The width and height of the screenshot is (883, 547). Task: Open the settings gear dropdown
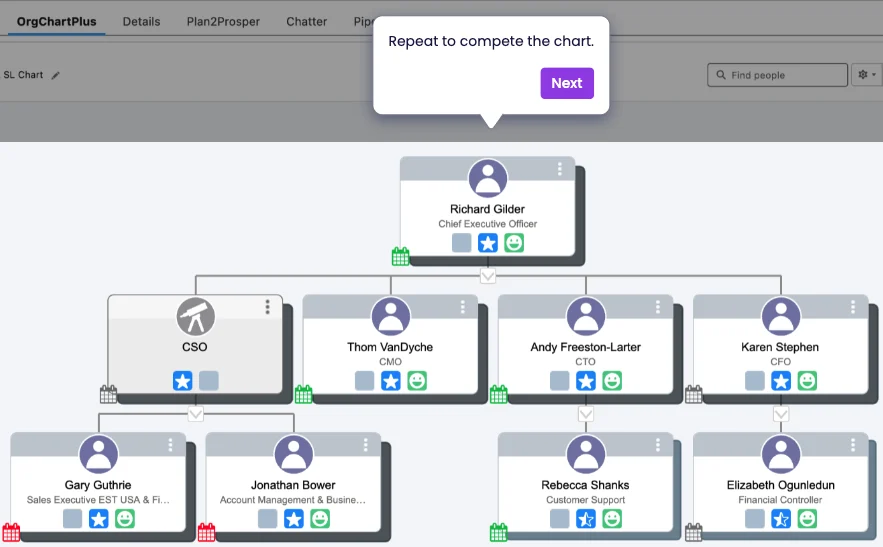click(866, 75)
